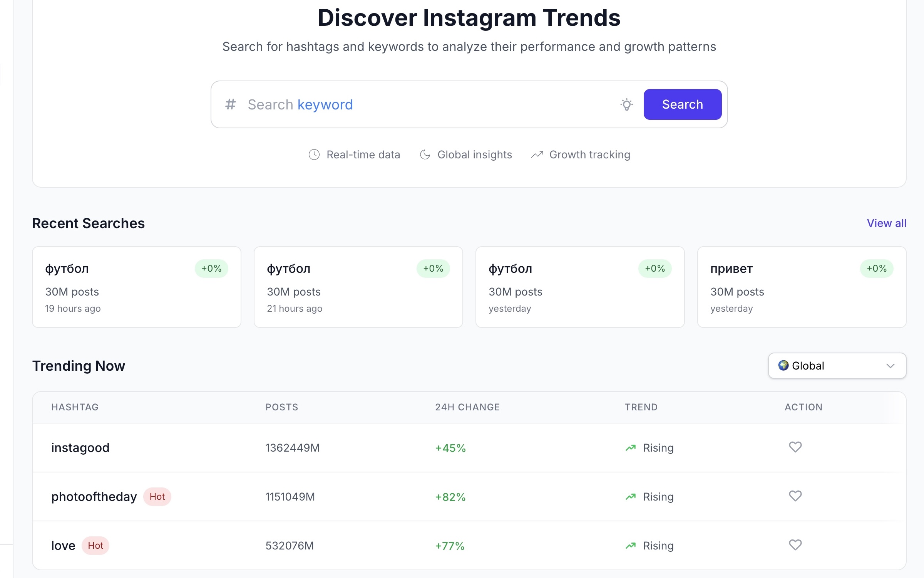Open the привет recent search card
This screenshot has width=924, height=578.
point(802,287)
